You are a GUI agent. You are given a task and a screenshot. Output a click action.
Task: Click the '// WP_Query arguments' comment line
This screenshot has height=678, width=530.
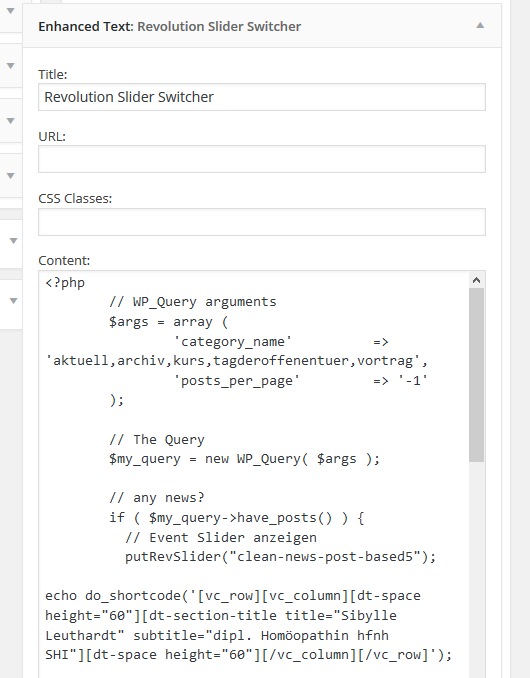(x=193, y=302)
